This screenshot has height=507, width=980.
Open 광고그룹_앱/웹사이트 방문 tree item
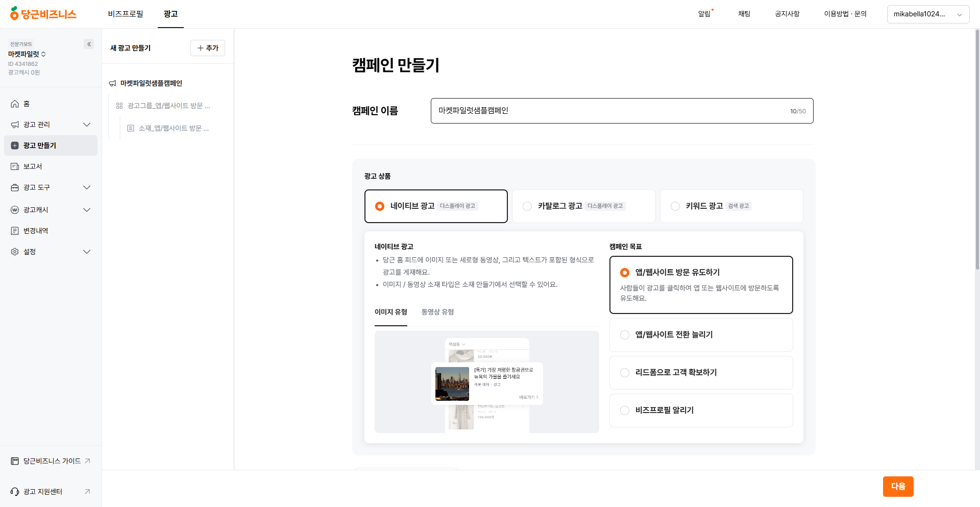168,106
